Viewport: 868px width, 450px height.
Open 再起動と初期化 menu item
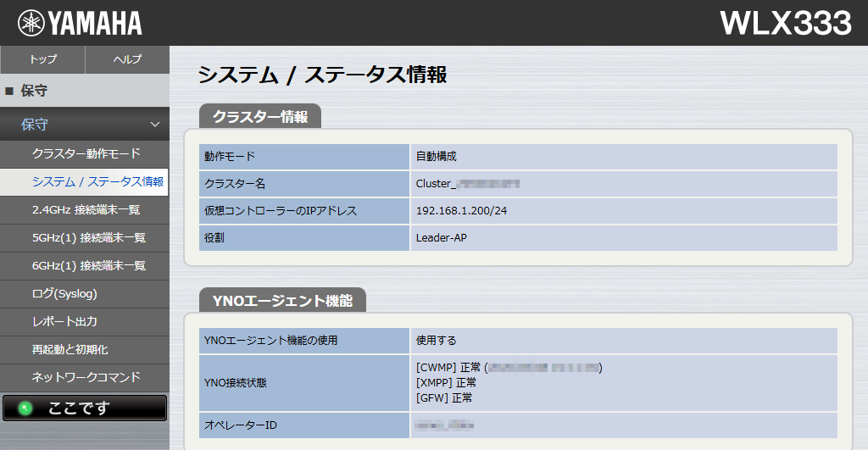pyautogui.click(x=85, y=350)
